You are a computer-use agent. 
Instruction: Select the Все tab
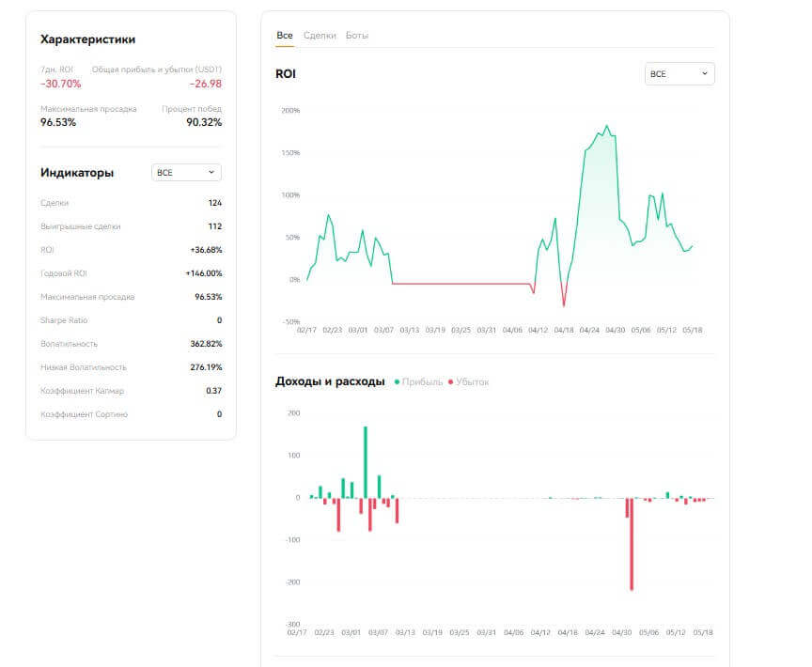point(285,36)
